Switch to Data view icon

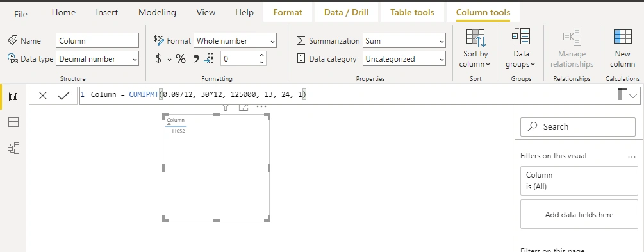13,122
